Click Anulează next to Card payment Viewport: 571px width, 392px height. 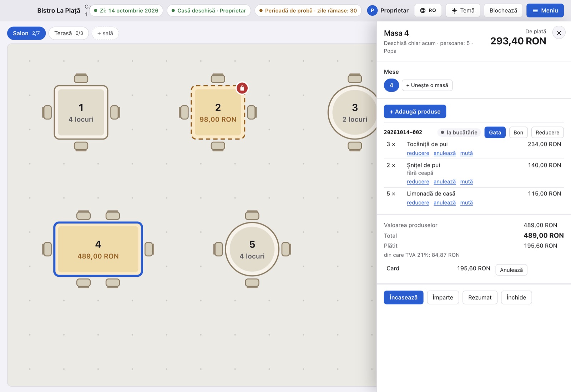(511, 270)
